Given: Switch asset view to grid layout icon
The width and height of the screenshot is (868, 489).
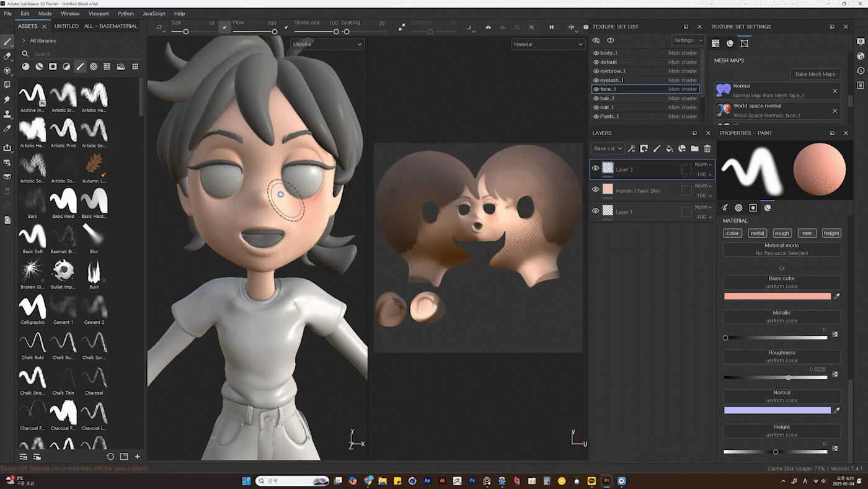Looking at the screenshot, I should tap(135, 66).
